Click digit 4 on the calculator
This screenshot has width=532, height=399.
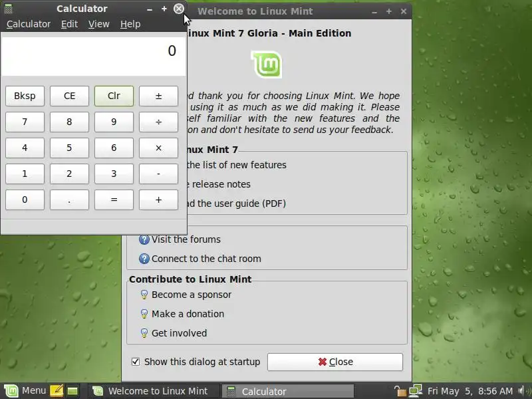pyautogui.click(x=25, y=148)
